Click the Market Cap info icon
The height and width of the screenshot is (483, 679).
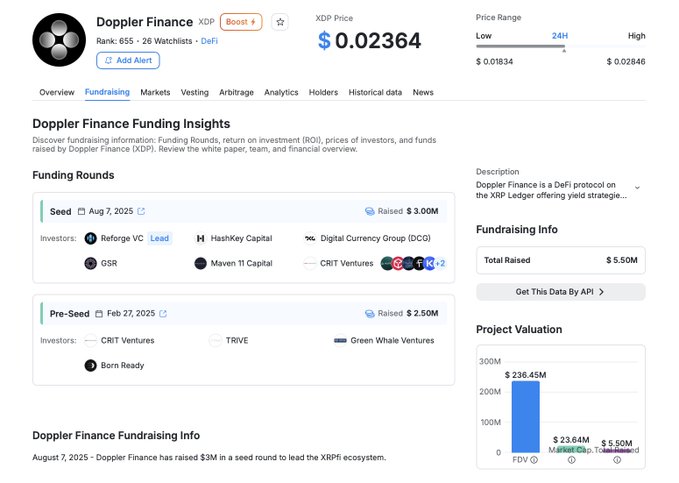click(572, 460)
